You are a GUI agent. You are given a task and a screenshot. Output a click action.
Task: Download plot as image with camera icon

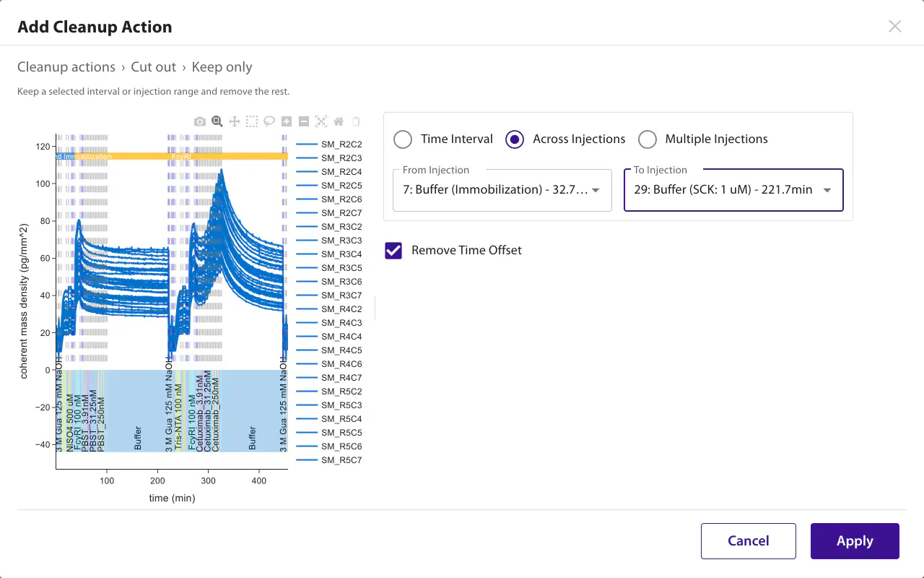click(x=200, y=121)
